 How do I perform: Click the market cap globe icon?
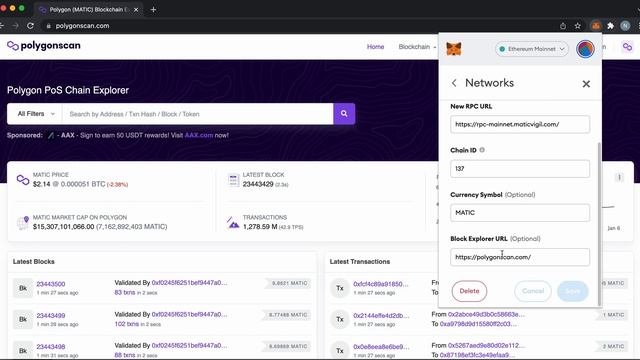pyautogui.click(x=23, y=222)
